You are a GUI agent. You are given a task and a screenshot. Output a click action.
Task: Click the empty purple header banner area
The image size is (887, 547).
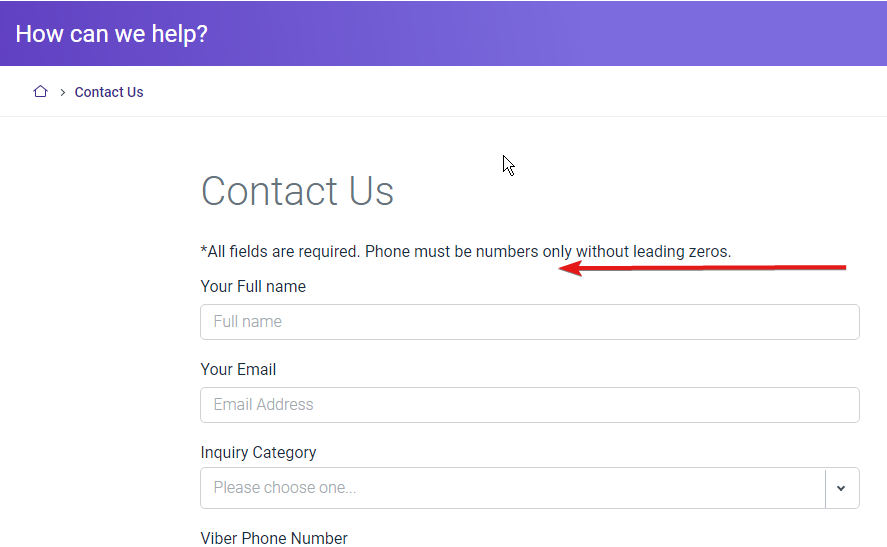(543, 33)
